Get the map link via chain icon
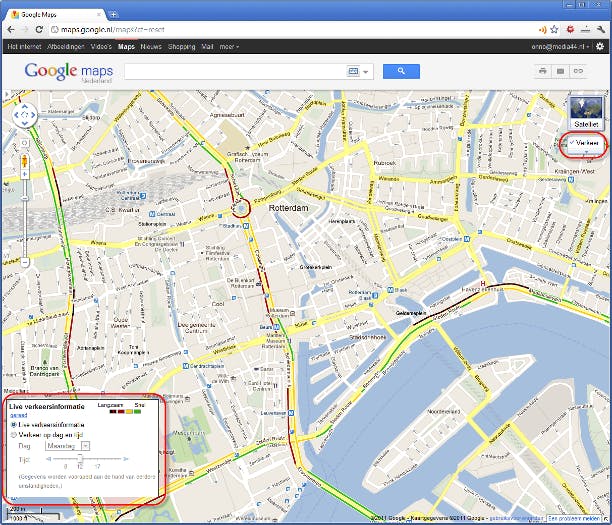 pyautogui.click(x=578, y=71)
